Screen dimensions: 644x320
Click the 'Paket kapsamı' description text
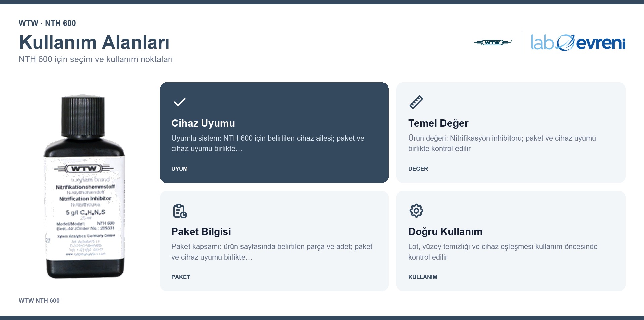point(272,252)
